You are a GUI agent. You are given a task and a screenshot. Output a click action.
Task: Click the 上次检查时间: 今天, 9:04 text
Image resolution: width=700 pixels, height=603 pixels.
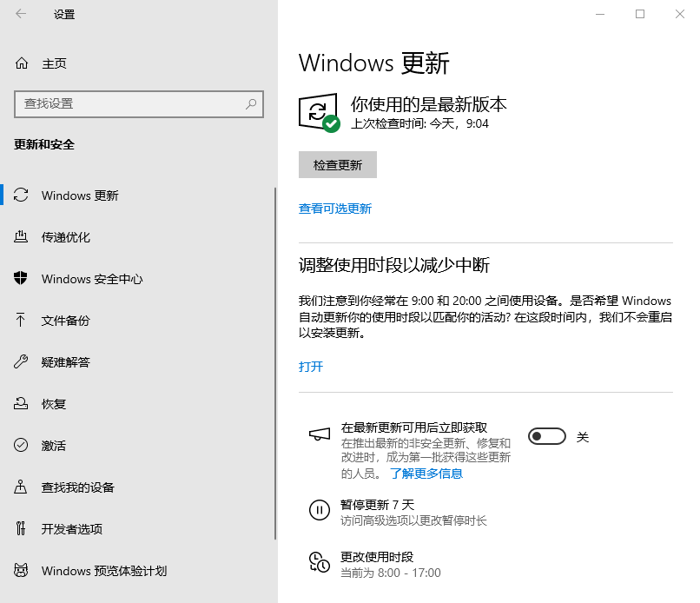point(419,123)
